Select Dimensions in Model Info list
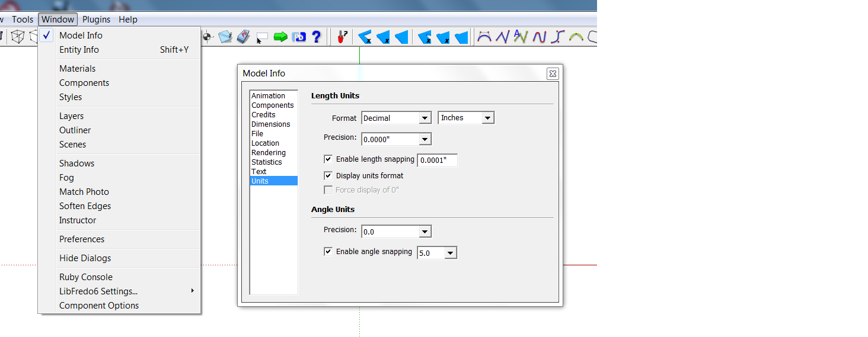 pos(270,124)
